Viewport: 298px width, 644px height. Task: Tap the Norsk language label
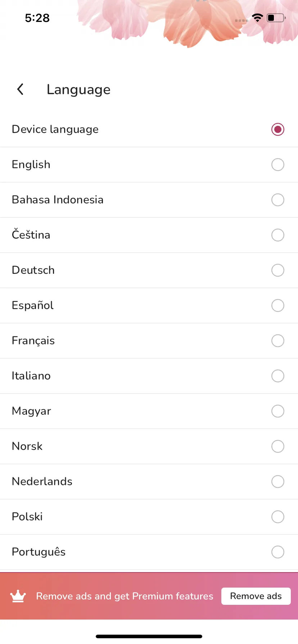pyautogui.click(x=27, y=446)
